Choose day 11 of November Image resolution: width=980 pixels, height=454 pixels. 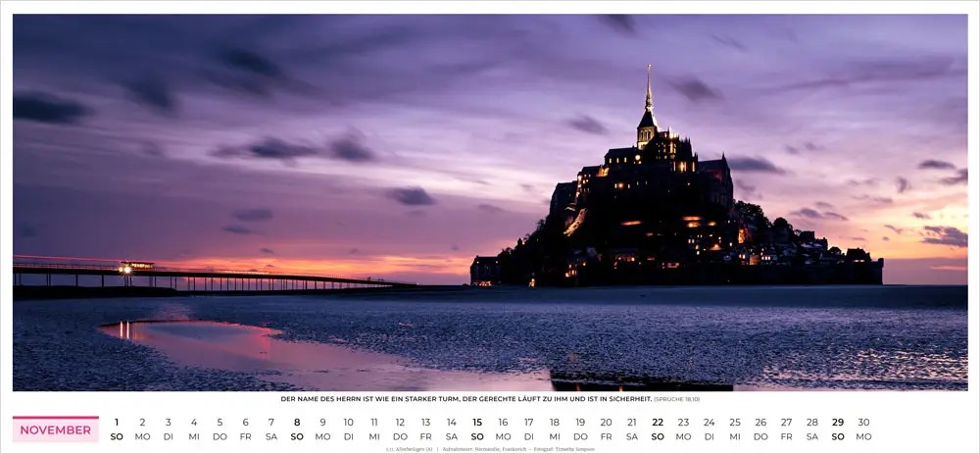(373, 422)
